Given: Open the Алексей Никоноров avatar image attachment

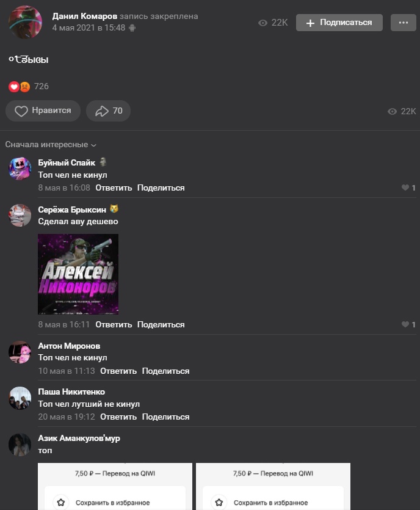Looking at the screenshot, I should tap(78, 274).
